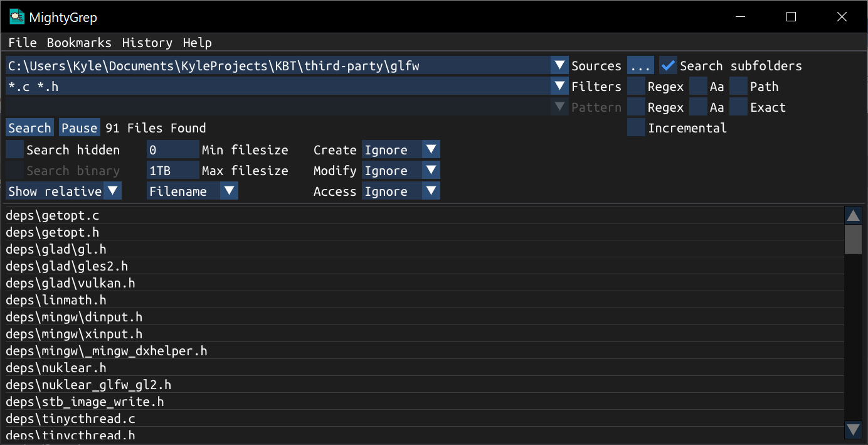Screen dimensions: 868x445
Task: Enable Incremental searching
Action: pyautogui.click(x=635, y=127)
